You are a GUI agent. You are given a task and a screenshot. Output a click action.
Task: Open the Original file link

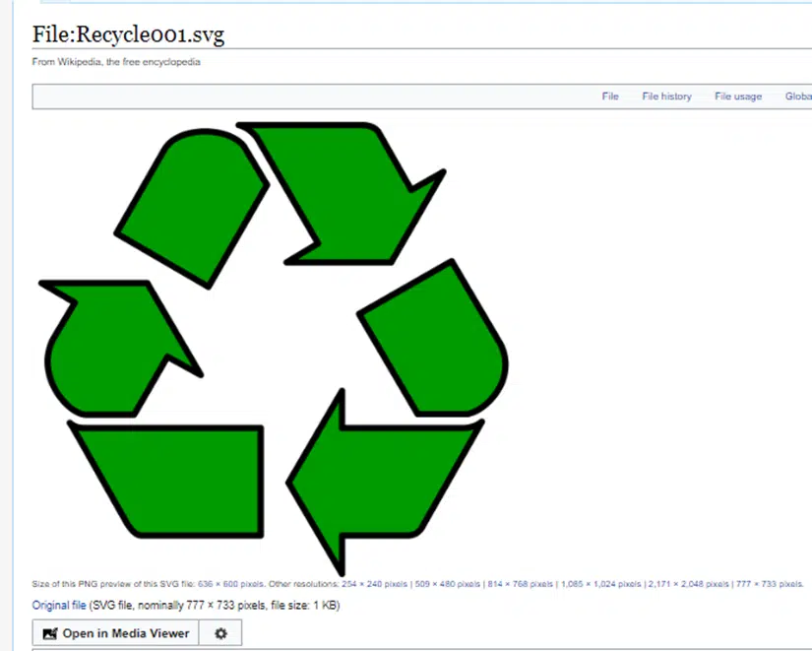click(x=59, y=606)
